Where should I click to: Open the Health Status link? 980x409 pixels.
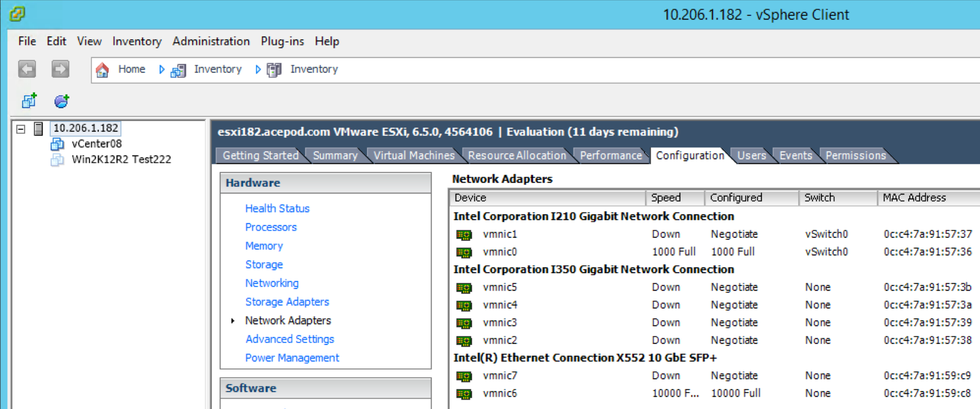(x=277, y=209)
